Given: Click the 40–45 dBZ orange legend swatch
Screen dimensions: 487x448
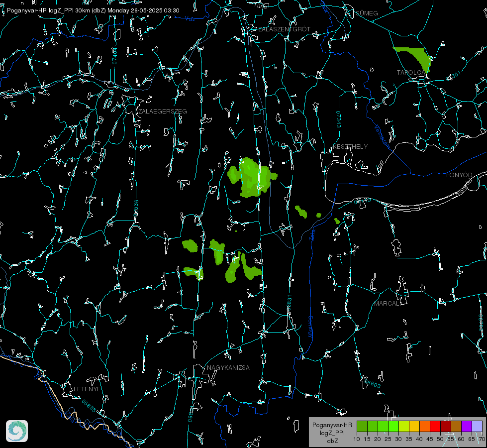Looking at the screenshot, I should 425,426.
